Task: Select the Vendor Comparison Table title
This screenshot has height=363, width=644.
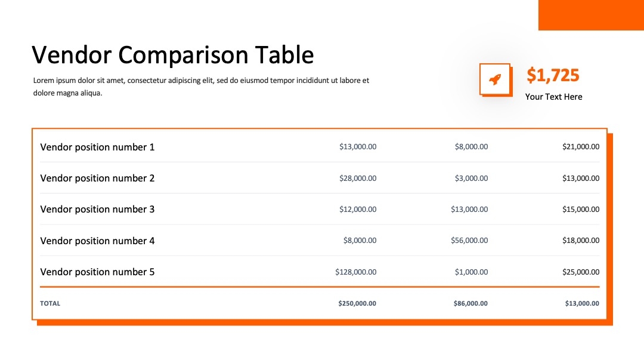Action: coord(173,55)
